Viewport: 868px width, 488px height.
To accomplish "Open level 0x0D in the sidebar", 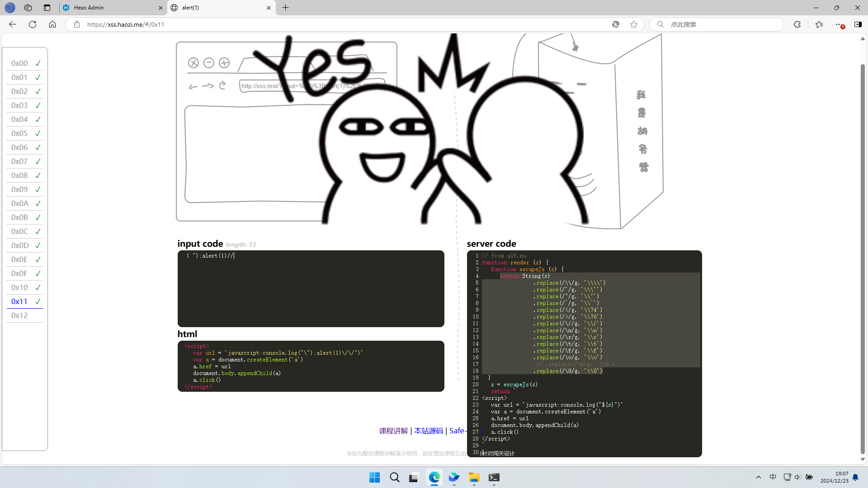I will click(25, 245).
